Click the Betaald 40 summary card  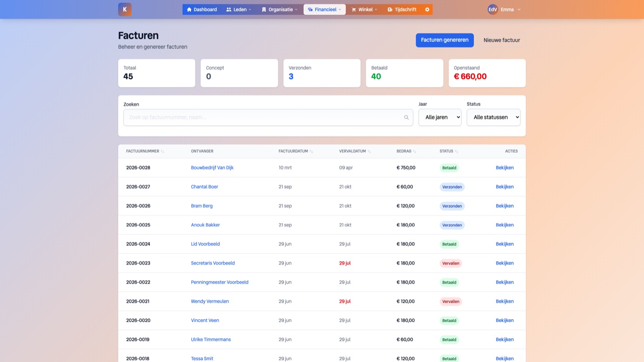click(x=404, y=73)
